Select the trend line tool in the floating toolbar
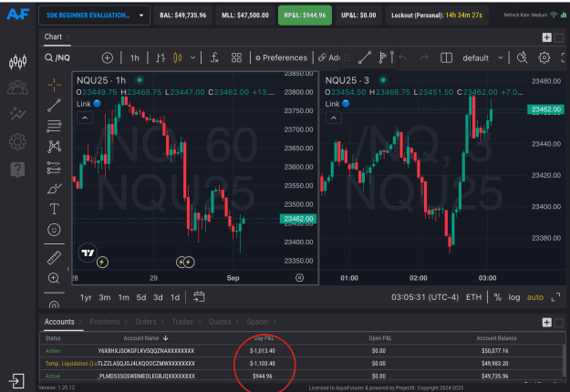The height and width of the screenshot is (392, 570). [365, 57]
